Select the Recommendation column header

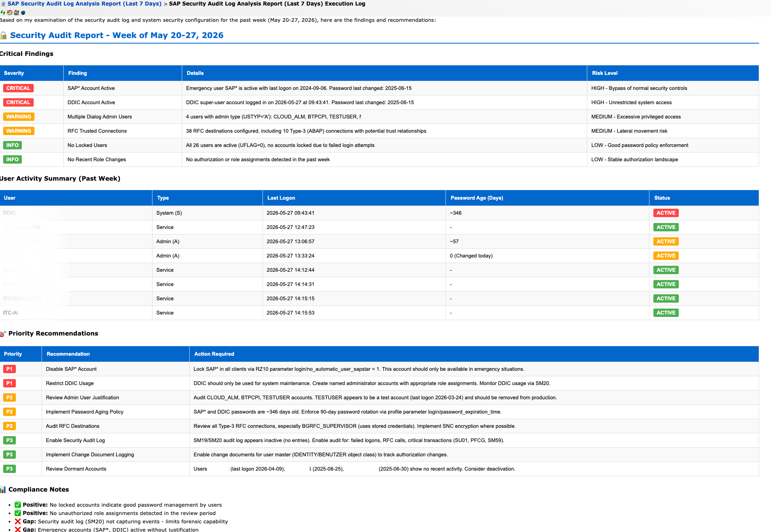[115, 354]
